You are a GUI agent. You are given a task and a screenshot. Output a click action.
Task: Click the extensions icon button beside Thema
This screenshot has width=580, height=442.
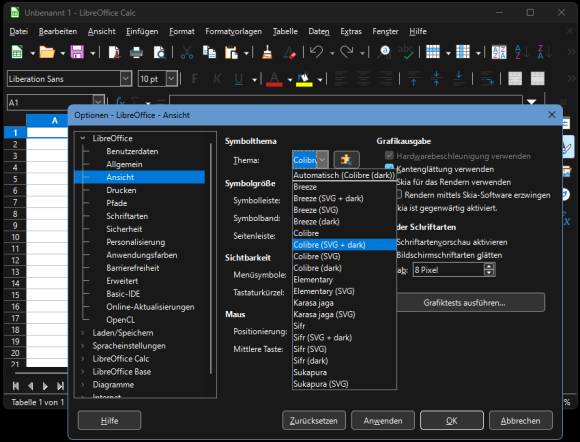(346, 160)
